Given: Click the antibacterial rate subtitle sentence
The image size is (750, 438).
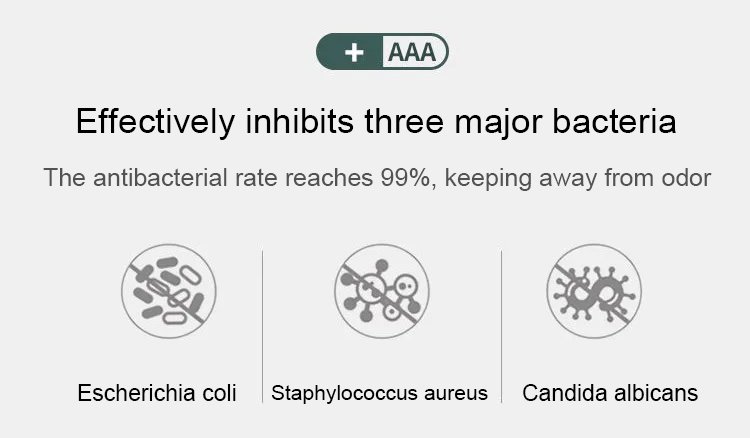Looking at the screenshot, I should click(x=377, y=179).
